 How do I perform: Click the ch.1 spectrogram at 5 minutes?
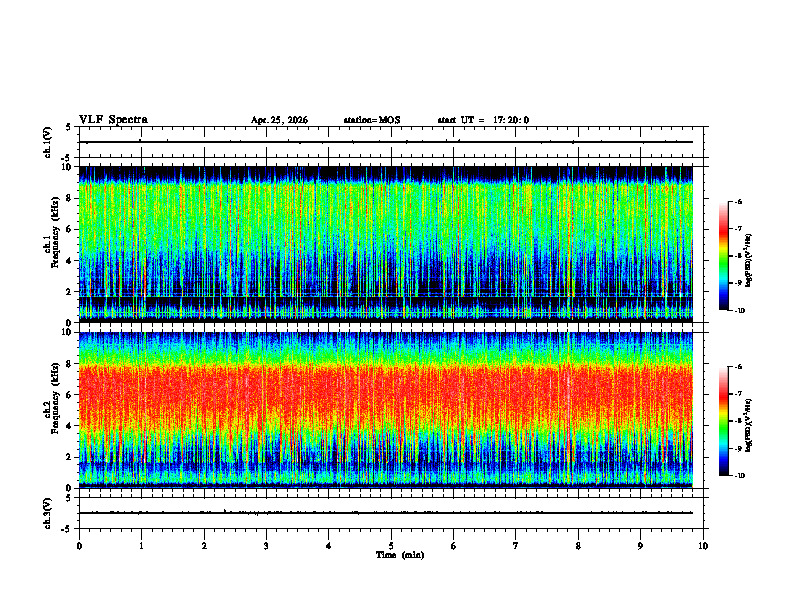tap(391, 244)
